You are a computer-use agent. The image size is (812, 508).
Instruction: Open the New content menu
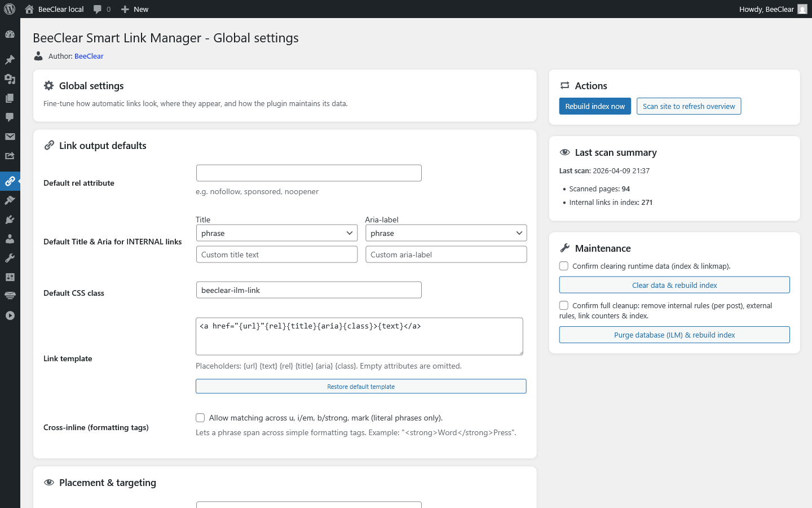pyautogui.click(x=135, y=9)
